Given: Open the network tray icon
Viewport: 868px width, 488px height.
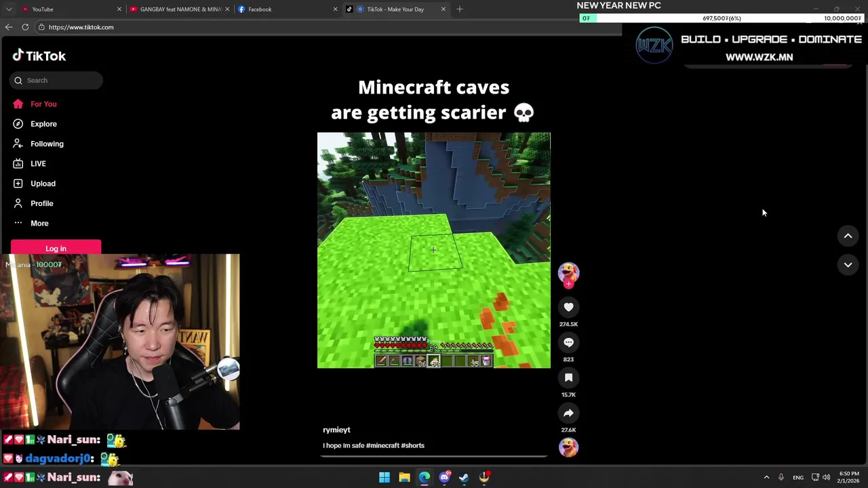Looking at the screenshot, I should click(x=816, y=477).
